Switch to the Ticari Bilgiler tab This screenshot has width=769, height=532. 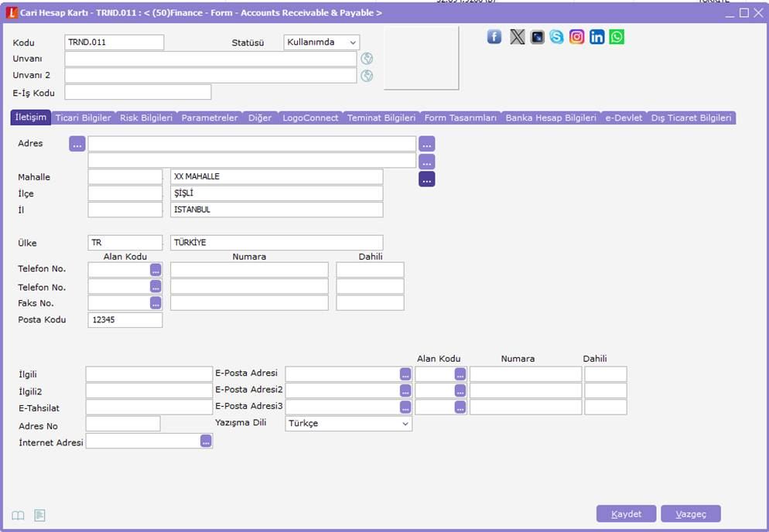(x=84, y=118)
